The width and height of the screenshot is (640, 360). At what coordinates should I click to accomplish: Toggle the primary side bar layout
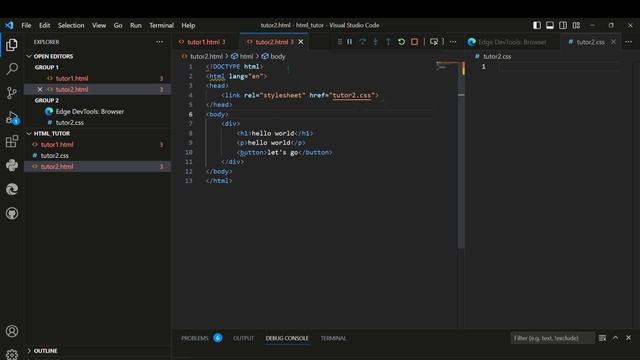point(537,25)
